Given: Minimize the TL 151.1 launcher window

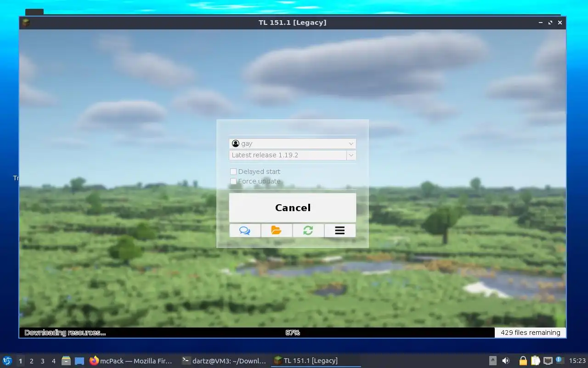Looking at the screenshot, I should click(541, 23).
